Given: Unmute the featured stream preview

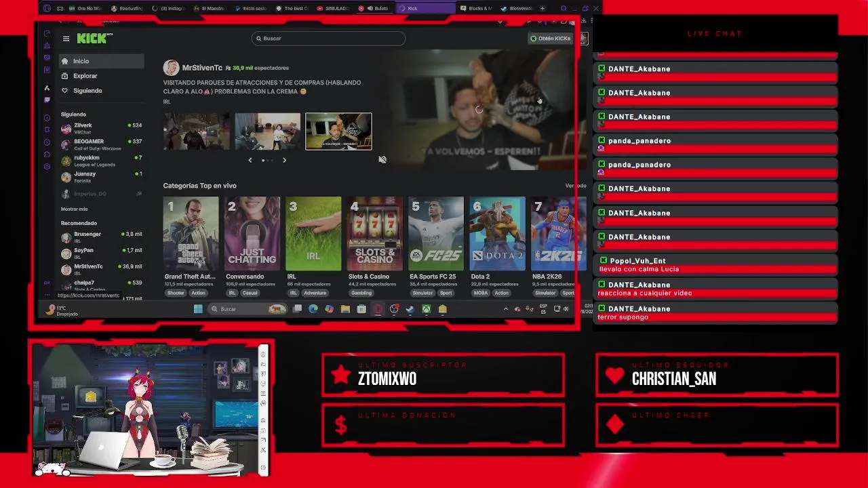Looking at the screenshot, I should tap(382, 160).
